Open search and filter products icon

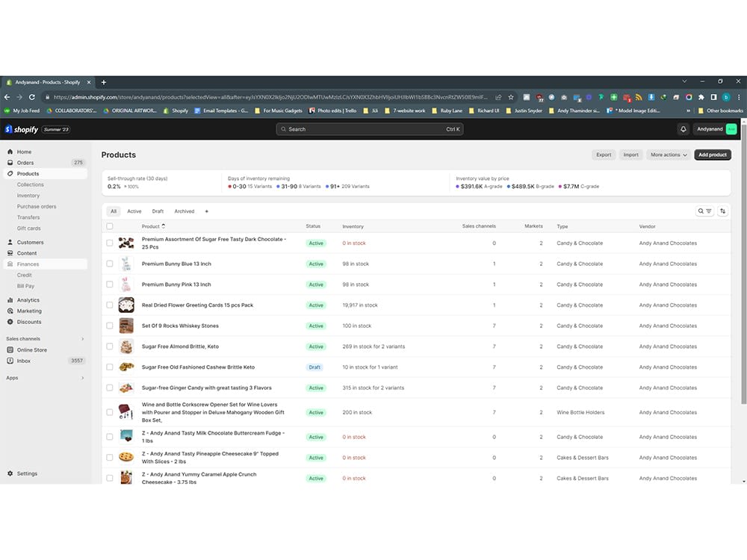click(x=704, y=211)
